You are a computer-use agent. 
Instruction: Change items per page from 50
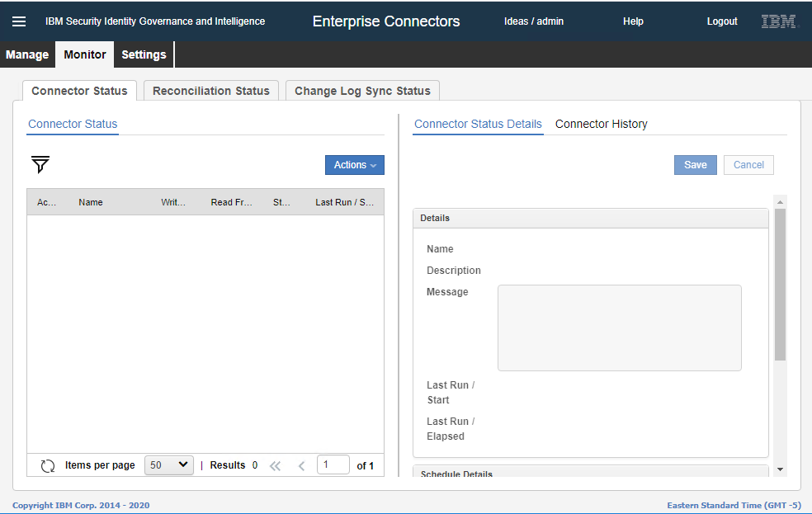pos(168,464)
